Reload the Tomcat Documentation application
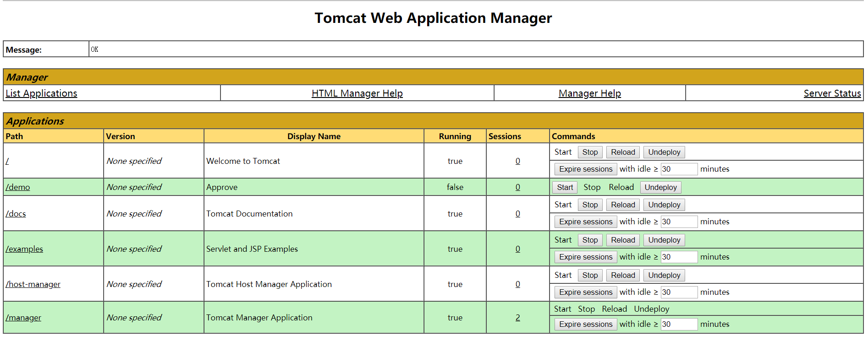 click(623, 205)
